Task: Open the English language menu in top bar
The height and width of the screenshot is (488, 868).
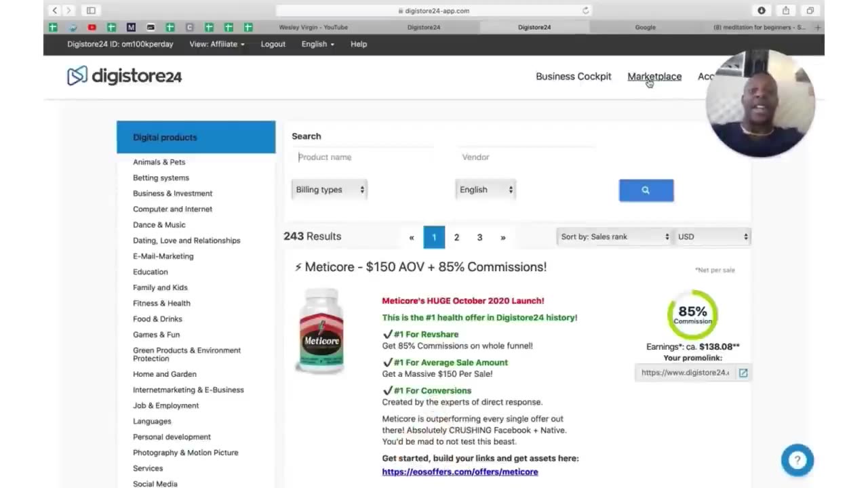Action: pyautogui.click(x=318, y=44)
